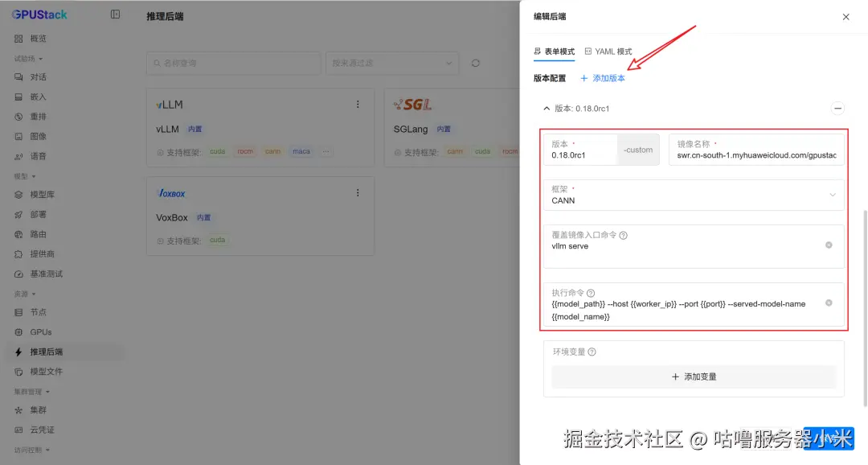Collapse the sidebar with the panel icon
The height and width of the screenshot is (465, 868).
[x=115, y=14]
